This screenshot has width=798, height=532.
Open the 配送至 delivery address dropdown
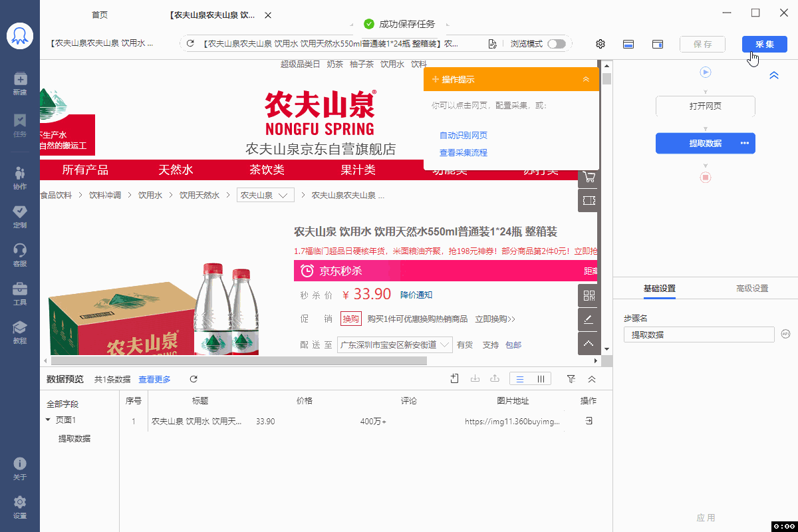click(x=395, y=344)
